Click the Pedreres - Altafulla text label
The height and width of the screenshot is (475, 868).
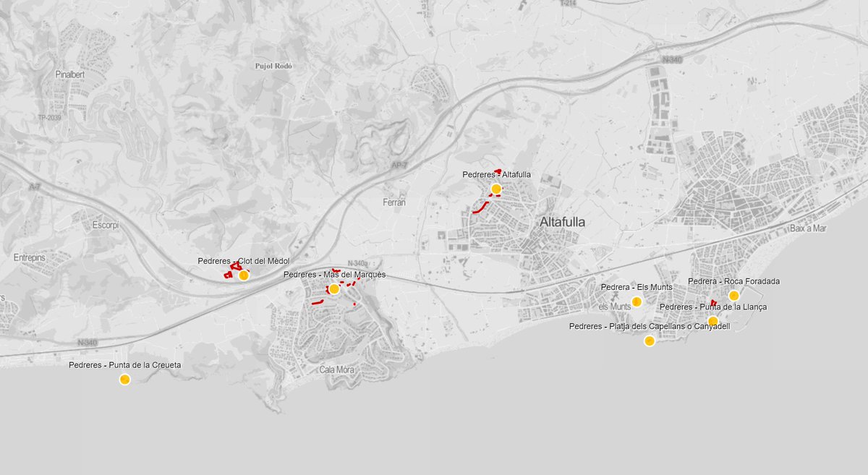497,175
